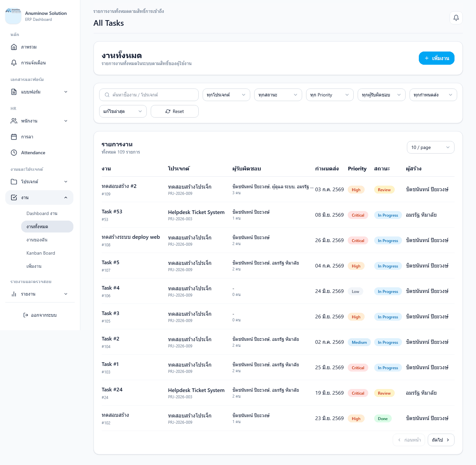The width and height of the screenshot is (476, 465).
Task: Open Kanban Board submenu item
Action: [x=47, y=253]
